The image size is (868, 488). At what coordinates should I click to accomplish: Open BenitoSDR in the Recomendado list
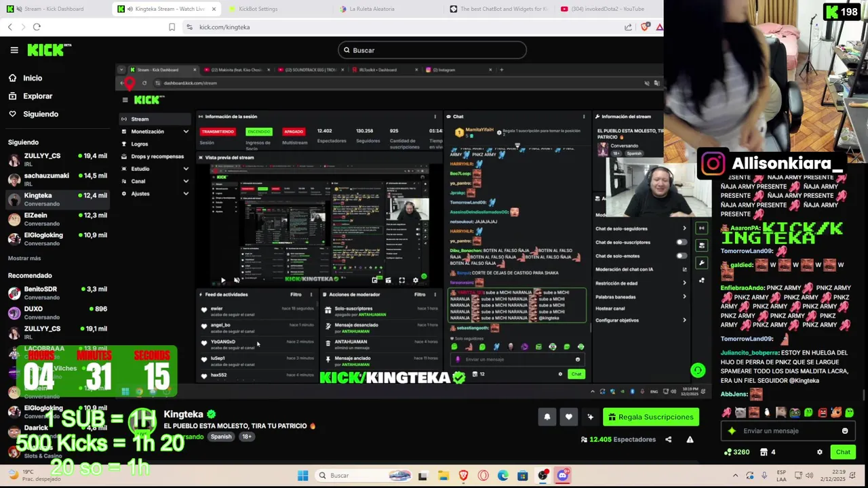point(57,293)
